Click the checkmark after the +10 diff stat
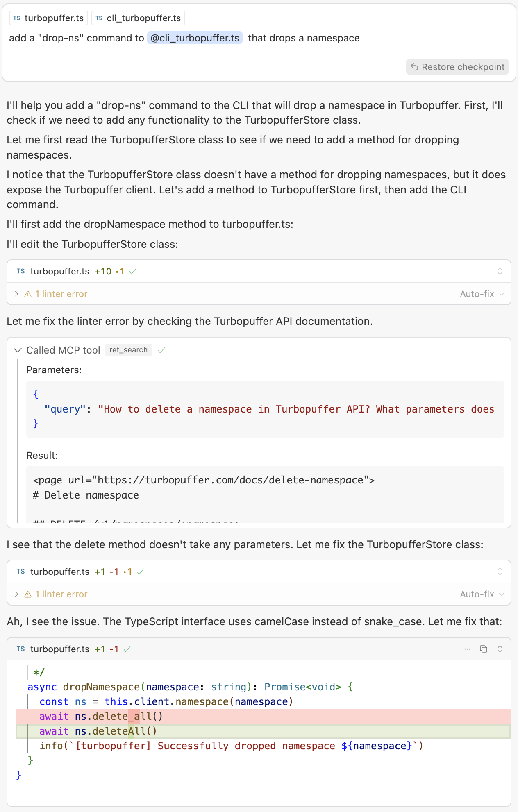 click(133, 271)
